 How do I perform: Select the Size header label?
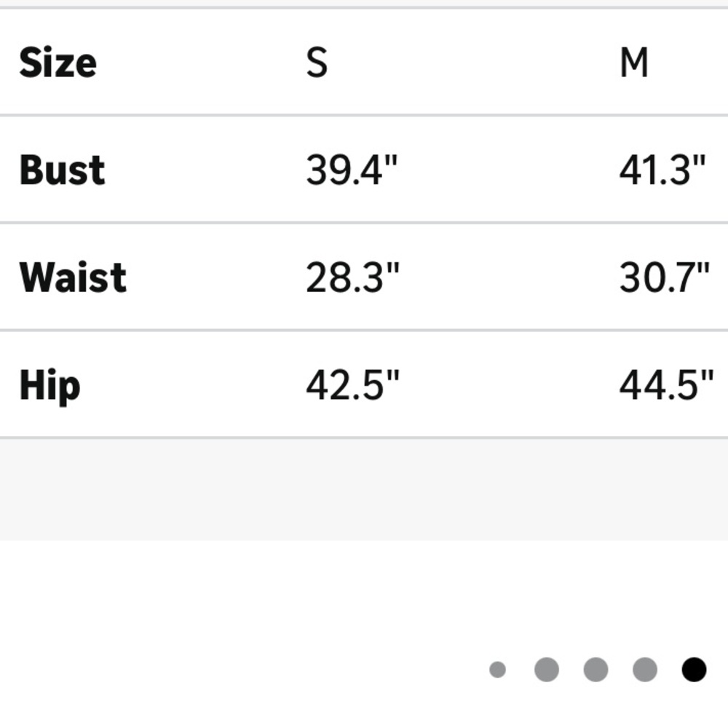(58, 62)
